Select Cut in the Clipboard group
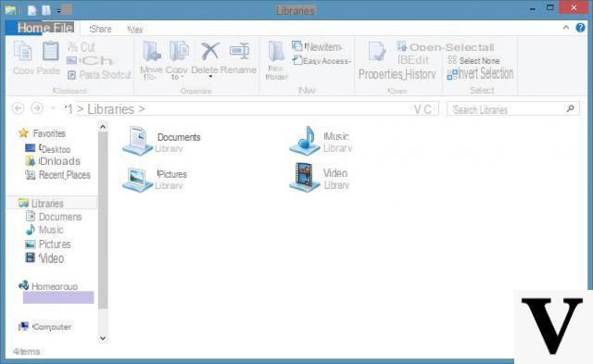 (x=82, y=47)
